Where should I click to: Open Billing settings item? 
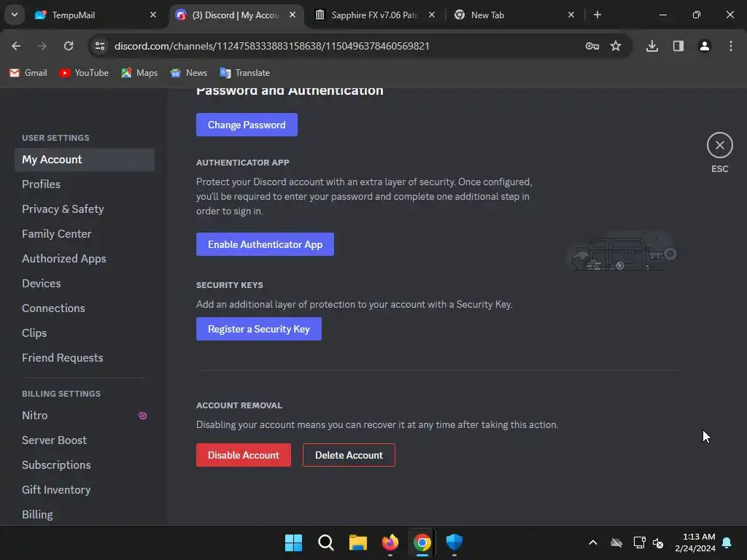pyautogui.click(x=85, y=514)
